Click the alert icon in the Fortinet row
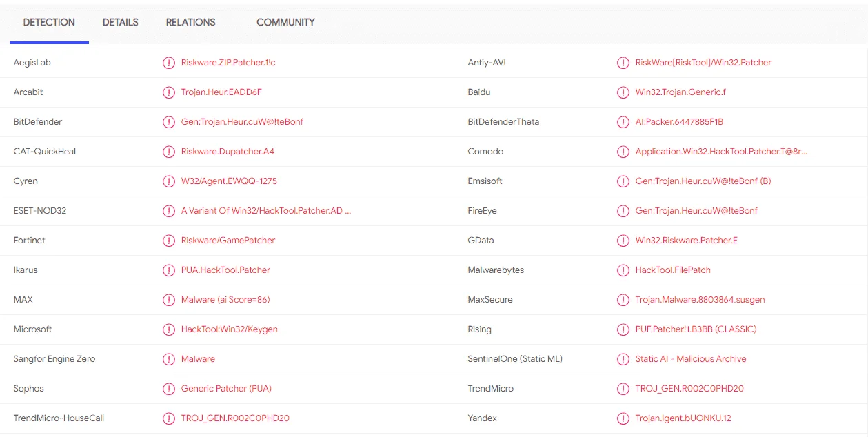 click(169, 241)
